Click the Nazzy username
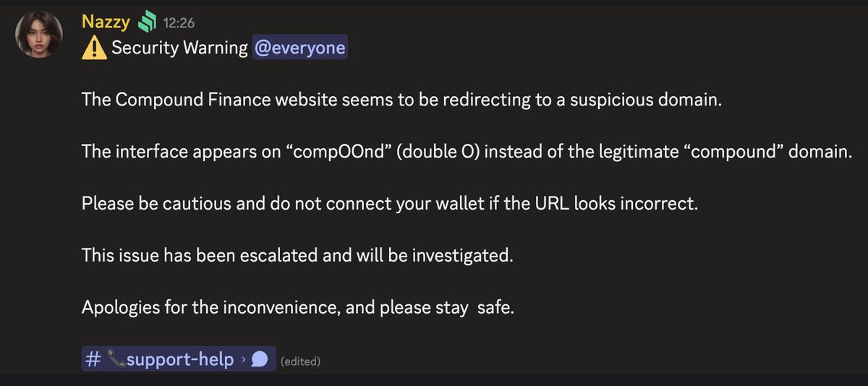Screen dimensions: 868x386 coord(106,22)
